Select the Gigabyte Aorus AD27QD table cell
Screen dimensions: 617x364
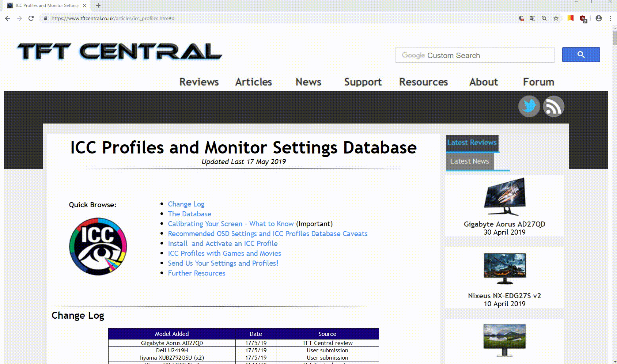pos(172,343)
